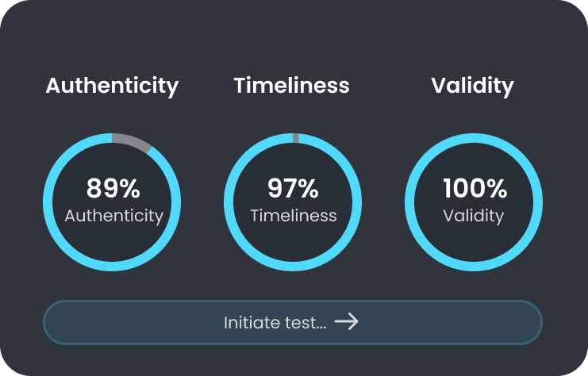The width and height of the screenshot is (588, 376).
Task: Click the top of the full Validity ring
Action: pos(474,139)
